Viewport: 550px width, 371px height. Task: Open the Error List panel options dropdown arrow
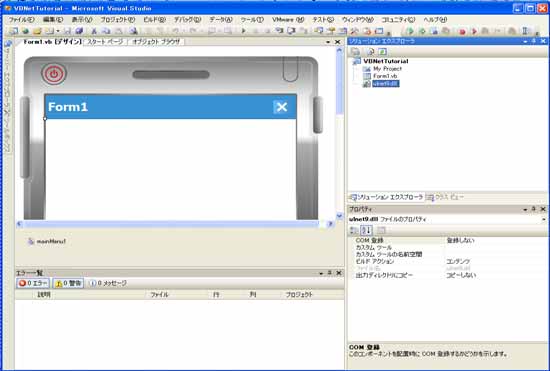coord(321,273)
